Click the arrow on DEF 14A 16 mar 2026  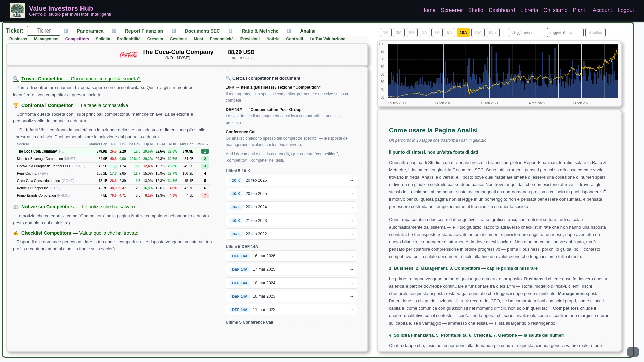click(351, 256)
